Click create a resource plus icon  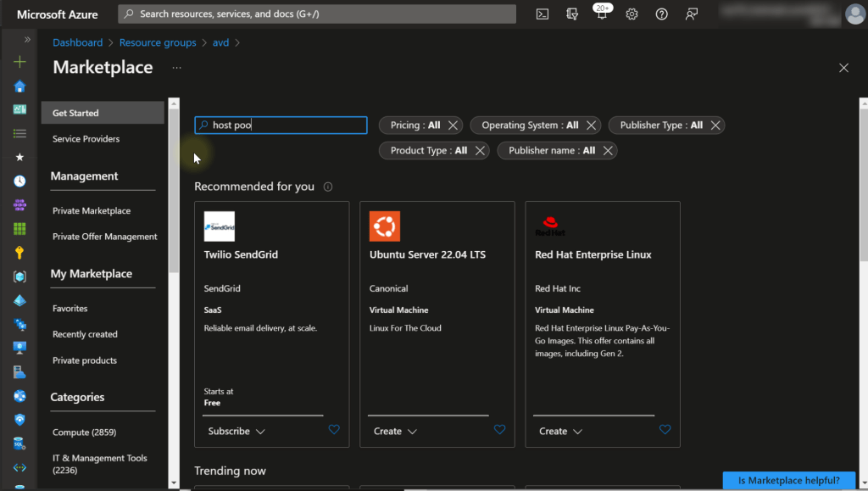[19, 62]
